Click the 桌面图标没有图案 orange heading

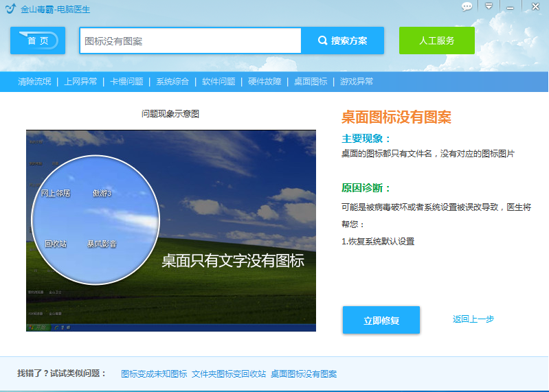pos(396,117)
